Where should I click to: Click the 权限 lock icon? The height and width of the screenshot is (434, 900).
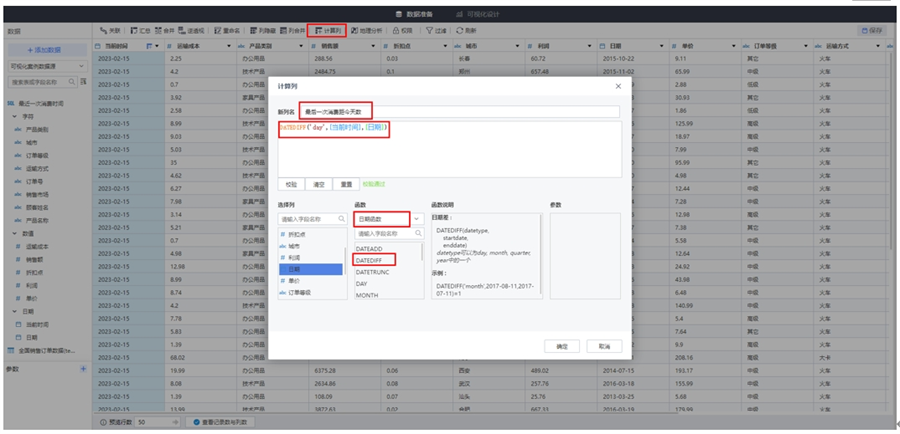(396, 31)
